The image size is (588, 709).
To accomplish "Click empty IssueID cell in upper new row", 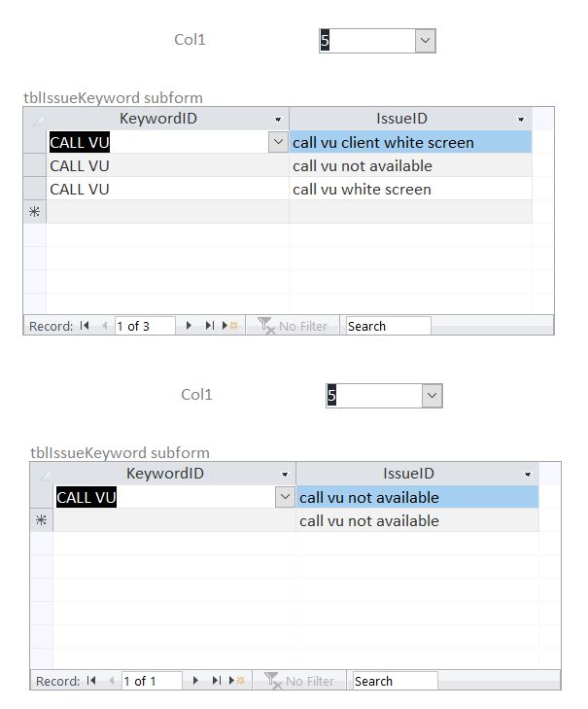I will point(410,212).
